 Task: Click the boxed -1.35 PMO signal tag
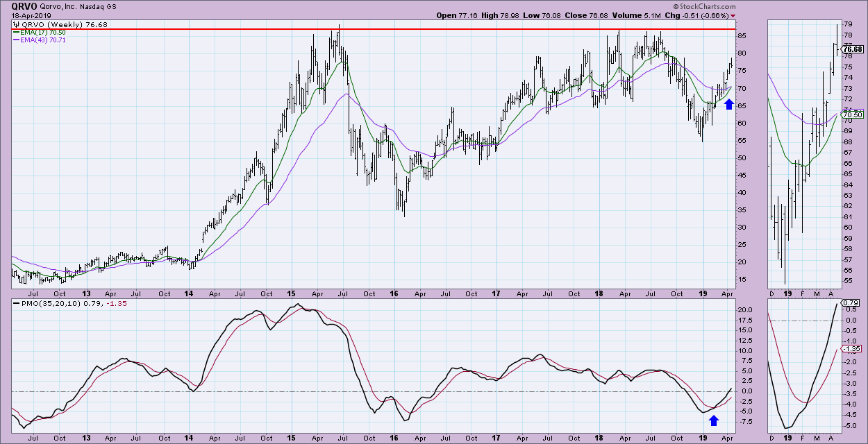coord(851,350)
